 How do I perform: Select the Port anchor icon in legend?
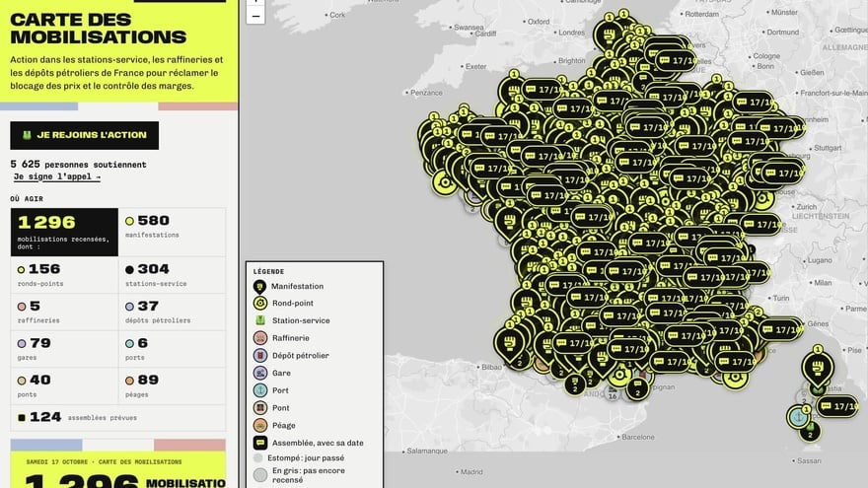[x=260, y=390]
